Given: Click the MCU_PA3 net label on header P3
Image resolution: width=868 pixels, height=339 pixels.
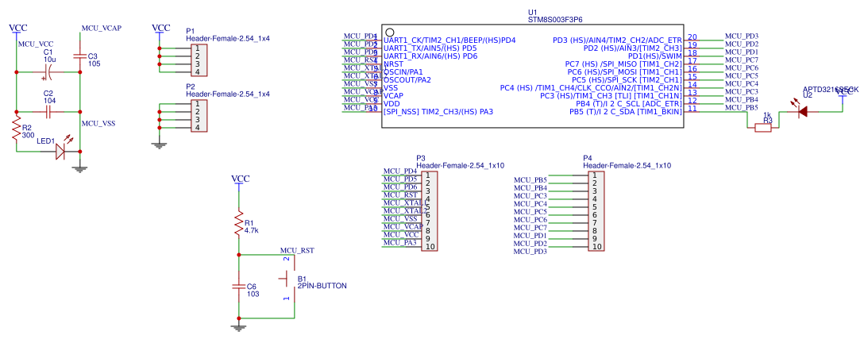Looking at the screenshot, I should (399, 242).
